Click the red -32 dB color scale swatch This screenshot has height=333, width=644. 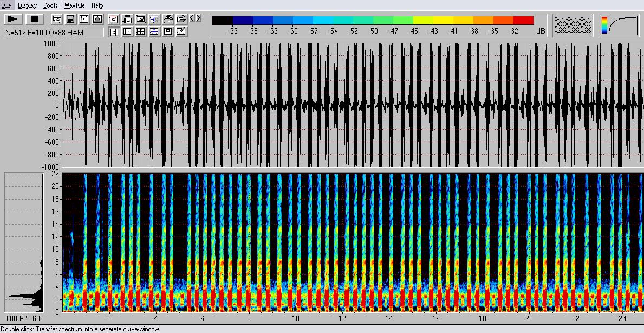tap(523, 21)
